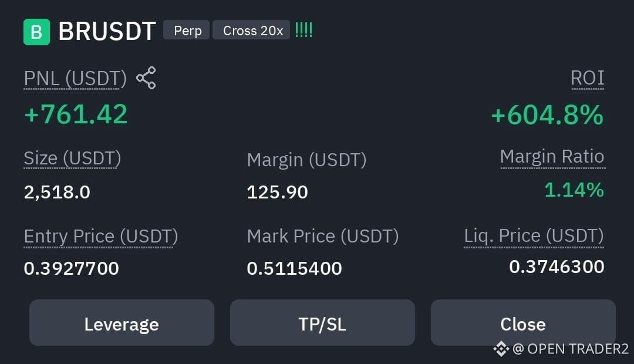This screenshot has width=634, height=364.
Task: Click the Perp contract tag
Action: coord(187,30)
